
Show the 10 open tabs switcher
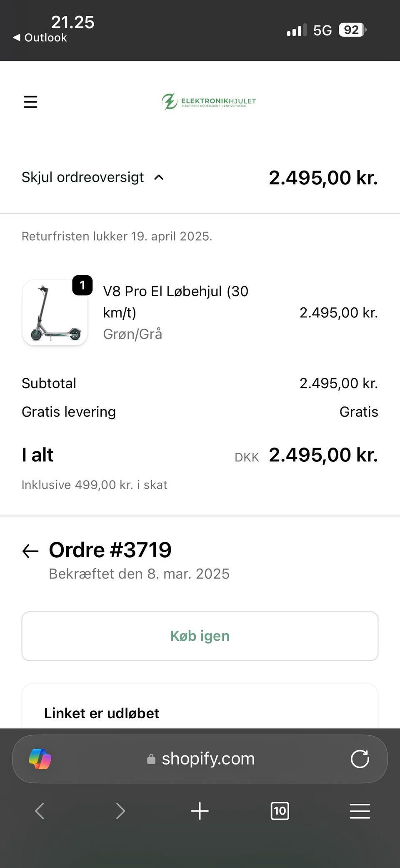coord(280,811)
